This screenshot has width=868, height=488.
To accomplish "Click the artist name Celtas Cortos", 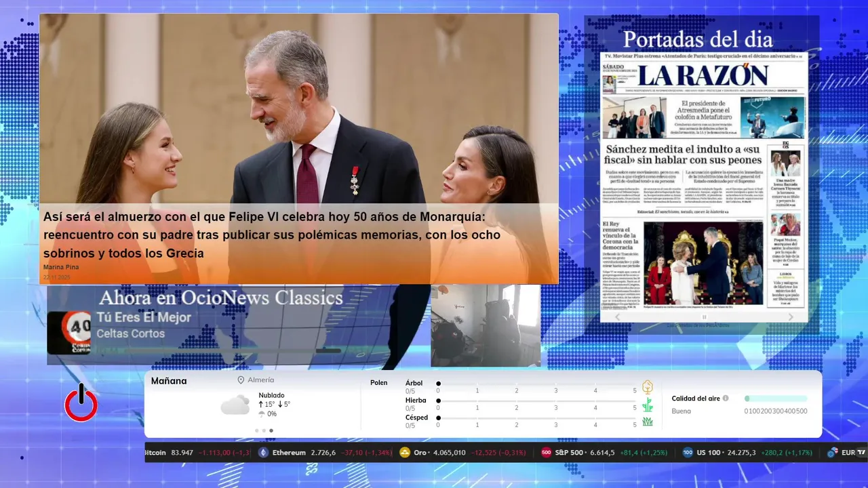I will (130, 333).
